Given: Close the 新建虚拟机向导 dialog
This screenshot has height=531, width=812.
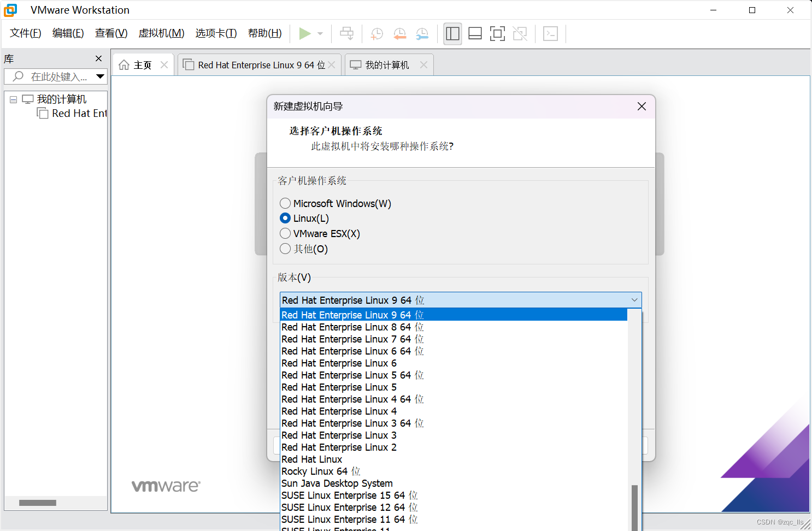Looking at the screenshot, I should click(x=642, y=106).
